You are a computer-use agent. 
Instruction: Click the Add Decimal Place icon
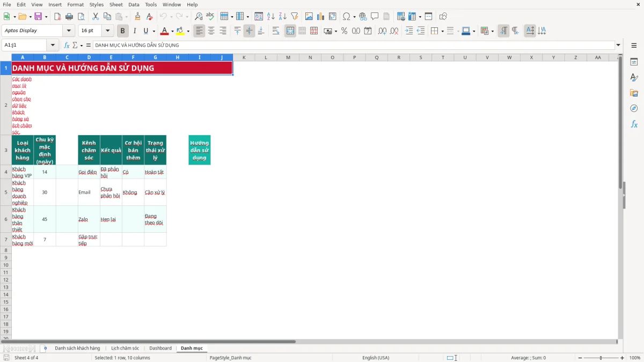[382, 31]
